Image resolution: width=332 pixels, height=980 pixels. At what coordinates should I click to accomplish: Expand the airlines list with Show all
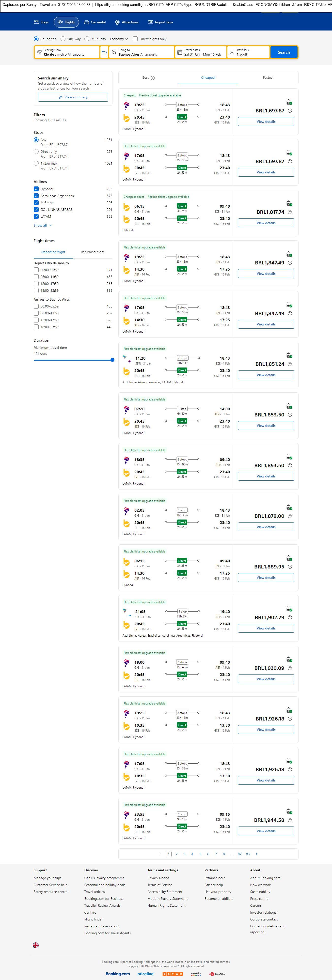pyautogui.click(x=43, y=225)
